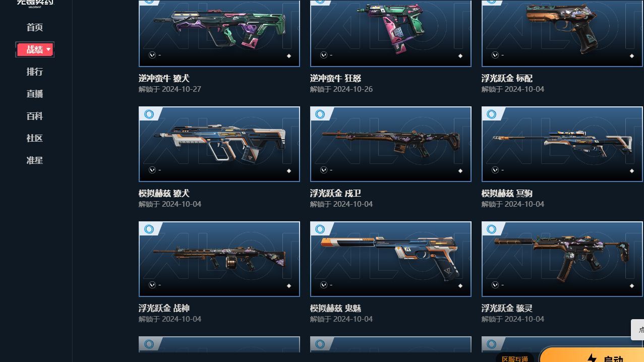Click the blue ring badge on 模拟赫兹 冥驹 card

[x=492, y=114]
